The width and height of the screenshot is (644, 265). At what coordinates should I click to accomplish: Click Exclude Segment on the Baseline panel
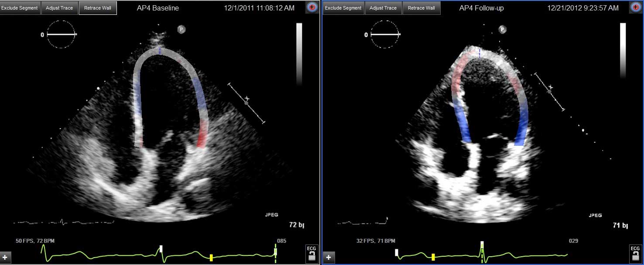(20, 7)
